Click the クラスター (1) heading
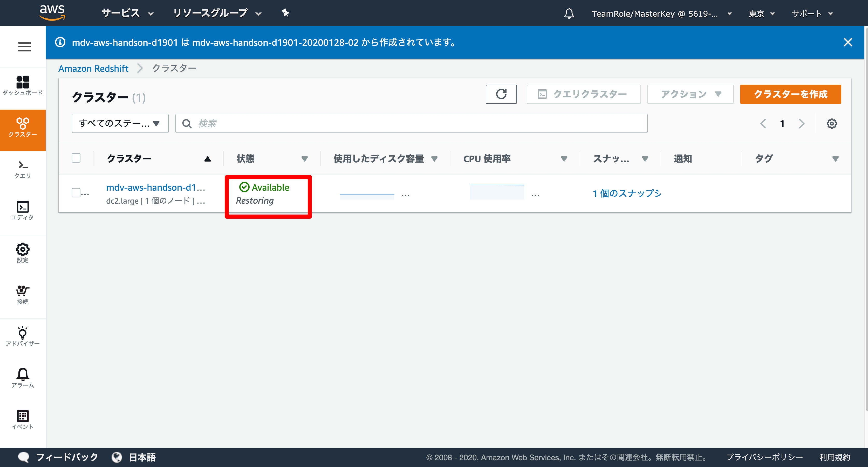 point(108,97)
